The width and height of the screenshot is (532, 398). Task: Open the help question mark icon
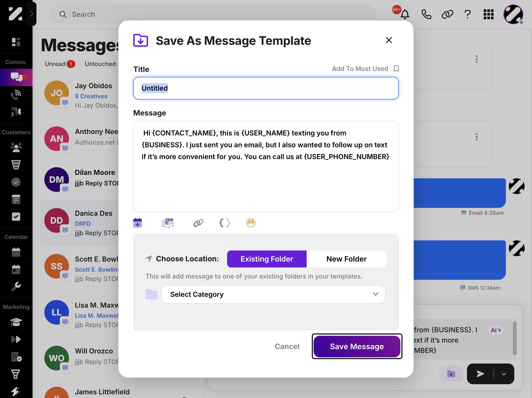coord(468,14)
